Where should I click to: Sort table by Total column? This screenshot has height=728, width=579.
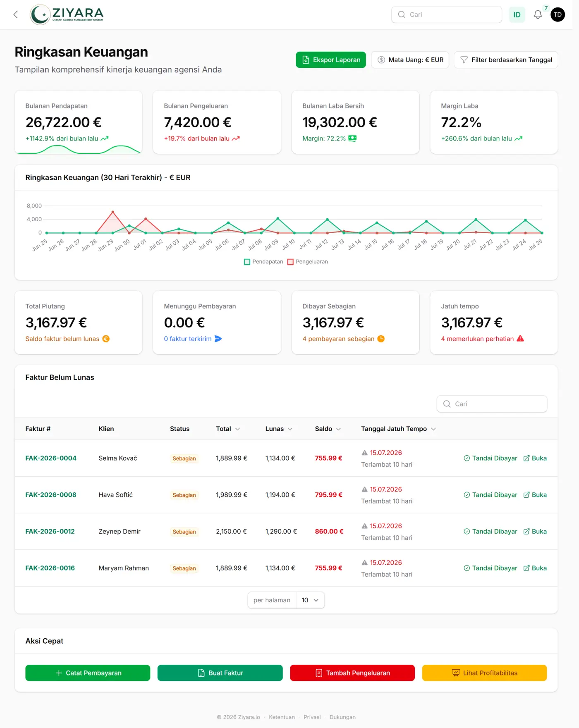[228, 429]
